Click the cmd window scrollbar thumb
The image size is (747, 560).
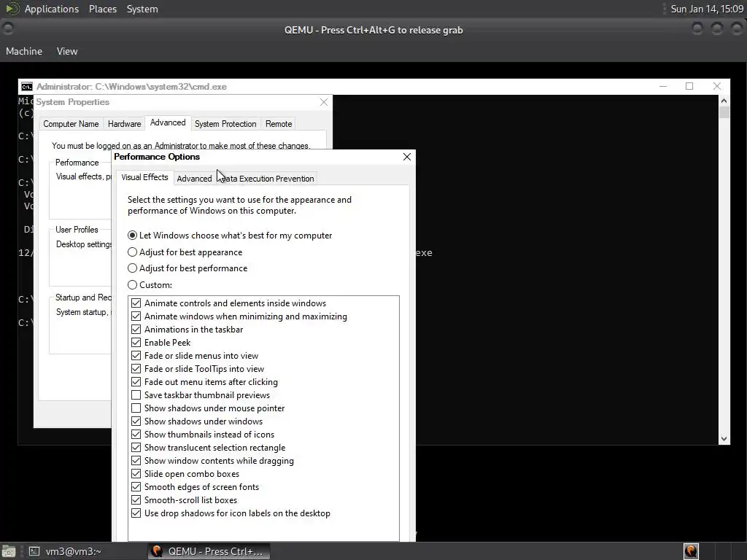(724, 112)
